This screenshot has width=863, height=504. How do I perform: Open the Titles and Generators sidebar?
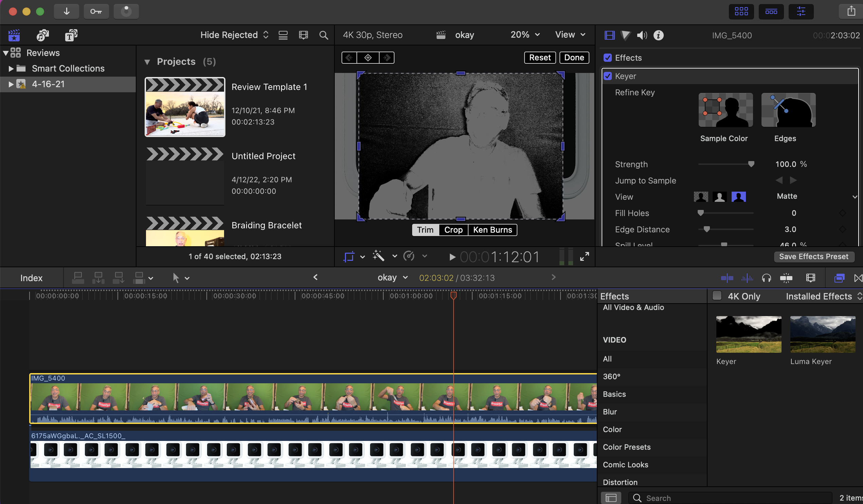pos(71,35)
